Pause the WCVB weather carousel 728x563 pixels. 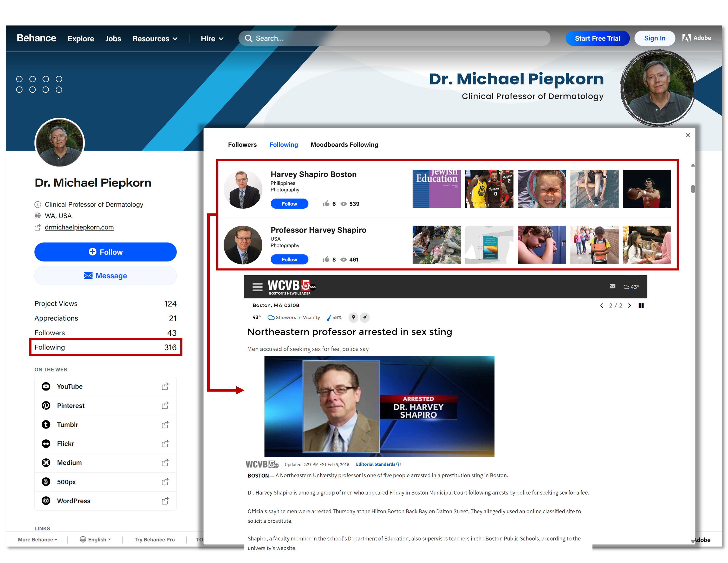[641, 305]
